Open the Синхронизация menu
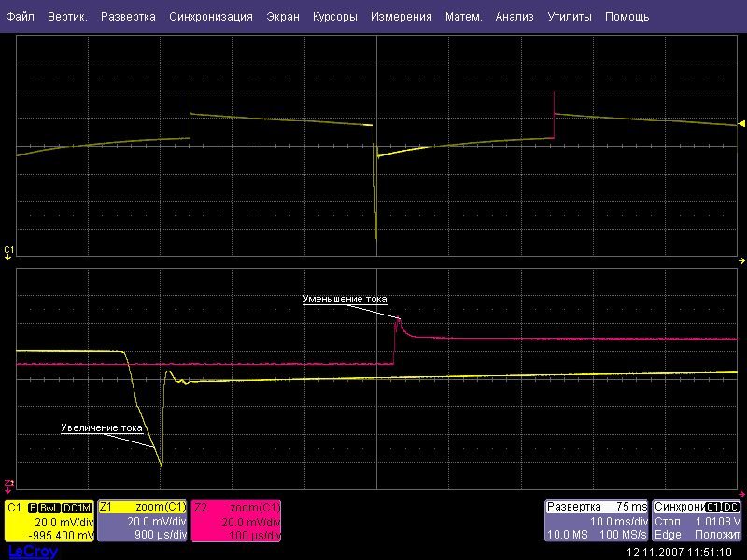Image resolution: width=747 pixels, height=560 pixels. point(211,17)
